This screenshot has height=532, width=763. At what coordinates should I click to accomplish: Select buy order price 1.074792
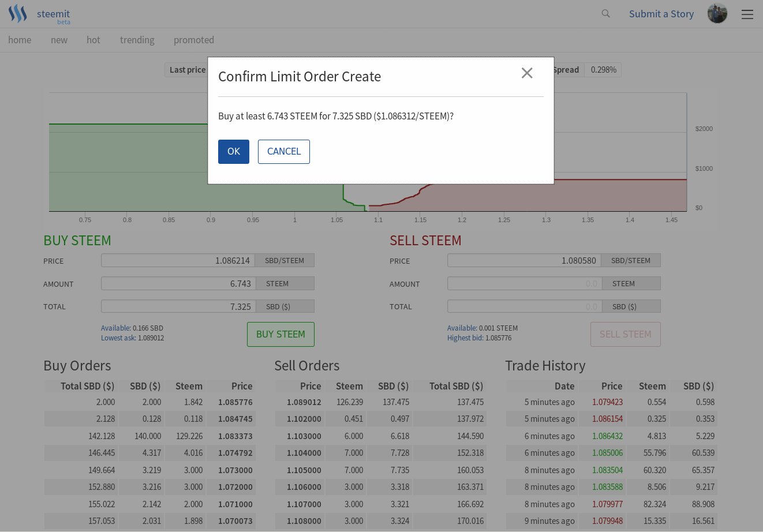coord(235,453)
